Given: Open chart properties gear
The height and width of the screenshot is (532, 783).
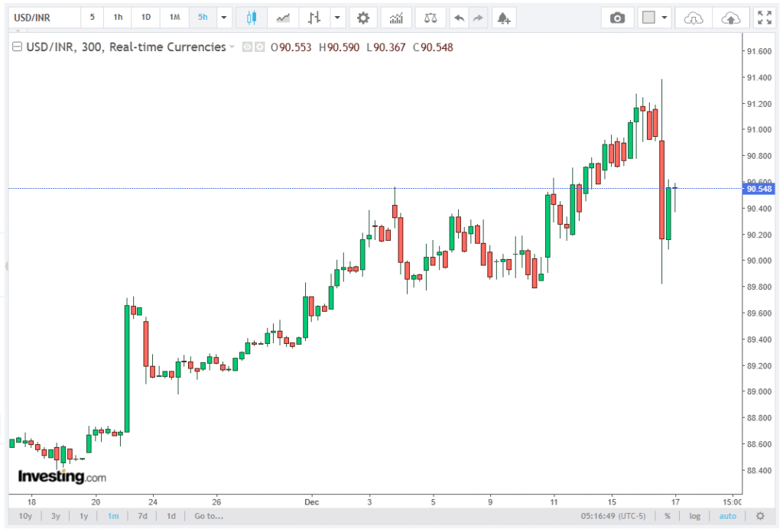Looking at the screenshot, I should [363, 17].
